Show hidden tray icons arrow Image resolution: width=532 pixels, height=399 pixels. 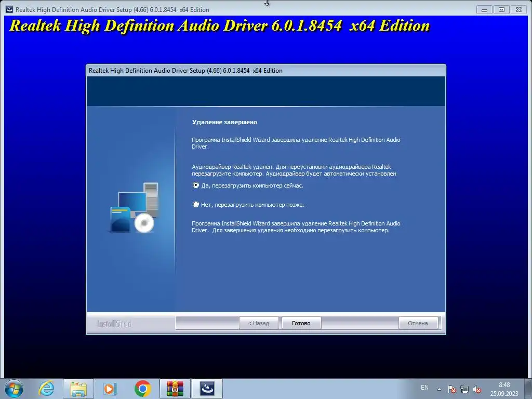439,389
